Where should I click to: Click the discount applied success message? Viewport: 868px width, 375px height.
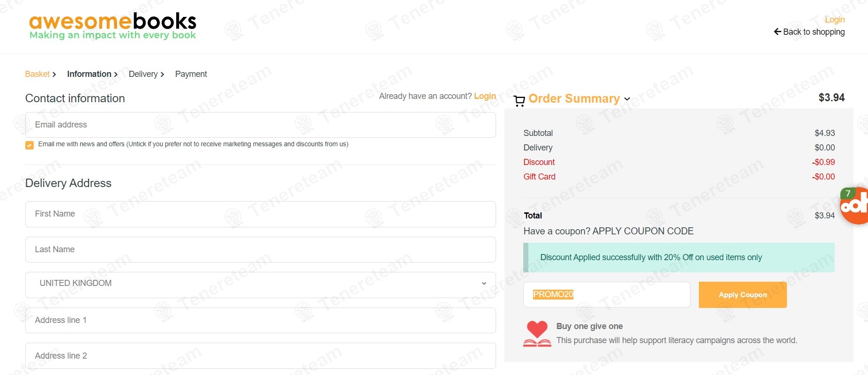(x=679, y=257)
